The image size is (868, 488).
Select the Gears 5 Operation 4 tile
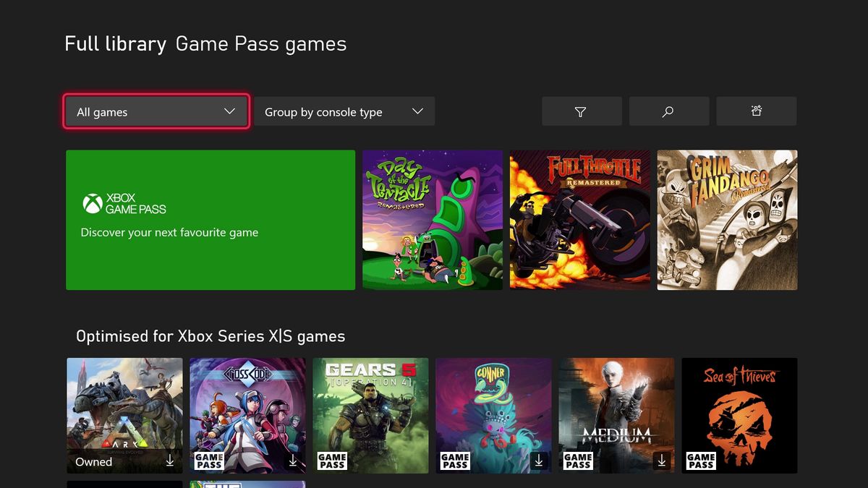370,416
